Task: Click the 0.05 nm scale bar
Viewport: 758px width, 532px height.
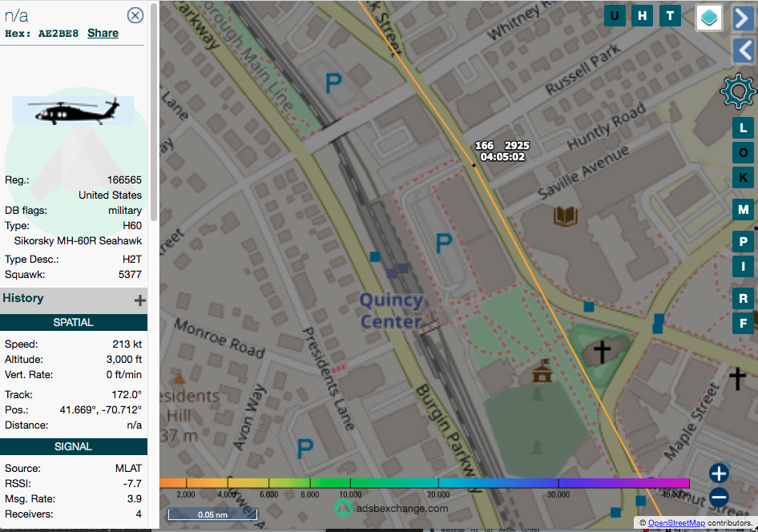Action: point(212,514)
